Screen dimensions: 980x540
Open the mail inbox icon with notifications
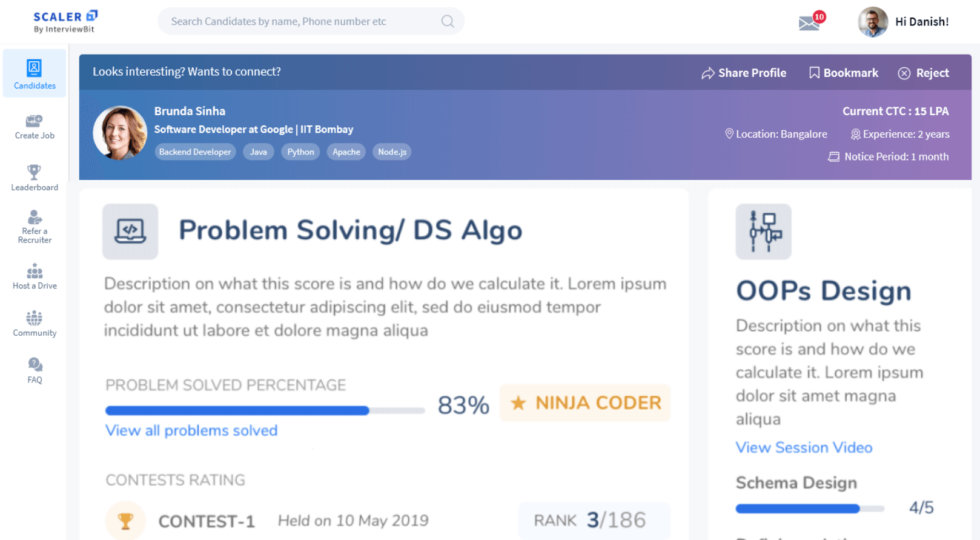pyautogui.click(x=809, y=23)
